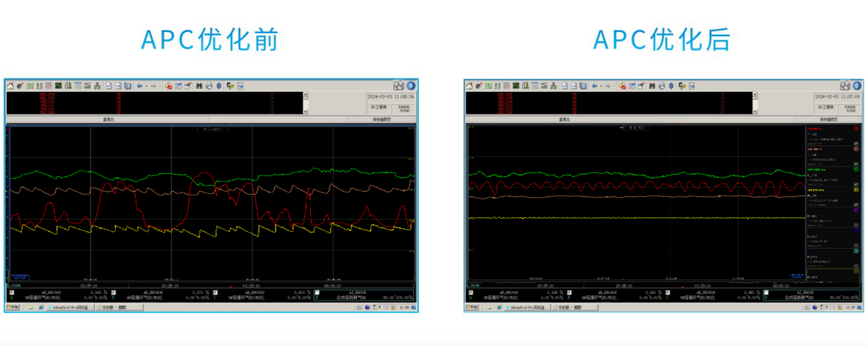Click the blue round help icon, right window

pos(857,85)
